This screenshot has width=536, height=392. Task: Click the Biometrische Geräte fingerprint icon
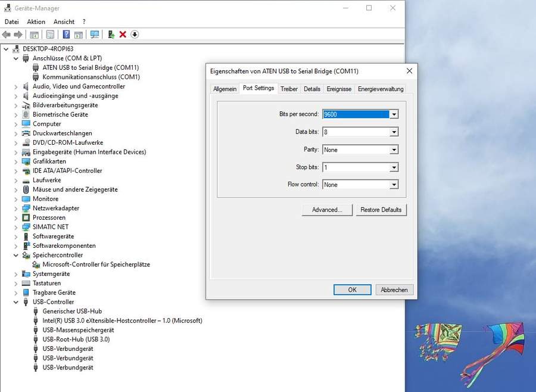(x=26, y=114)
